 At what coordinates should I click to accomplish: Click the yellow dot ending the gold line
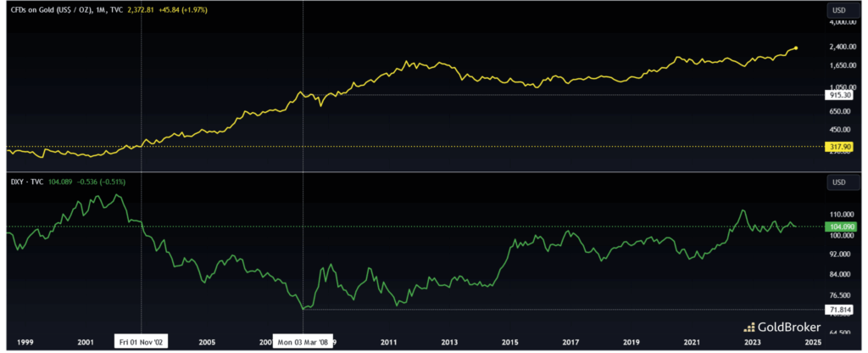pos(795,48)
